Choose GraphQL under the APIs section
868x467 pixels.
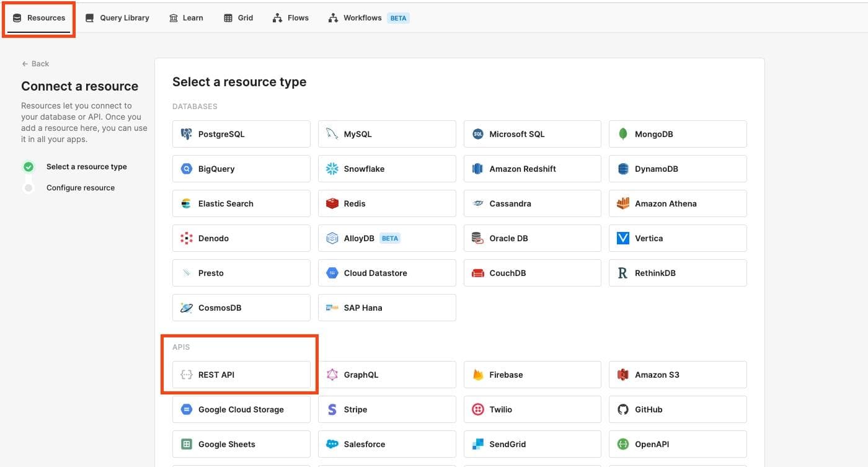pyautogui.click(x=386, y=374)
